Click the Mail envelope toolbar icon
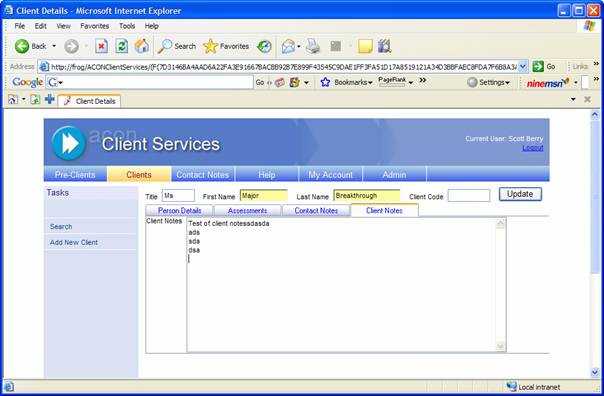The height and width of the screenshot is (396, 604). point(288,47)
